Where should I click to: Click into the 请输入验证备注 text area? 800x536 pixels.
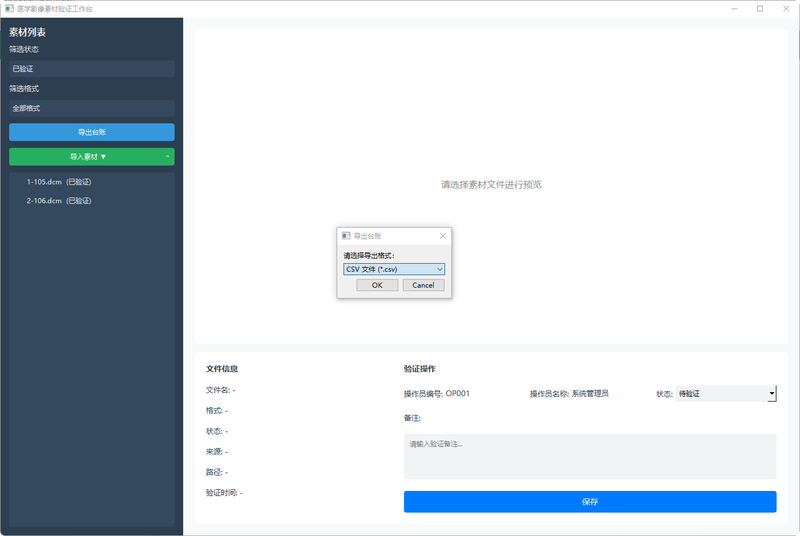coord(590,456)
